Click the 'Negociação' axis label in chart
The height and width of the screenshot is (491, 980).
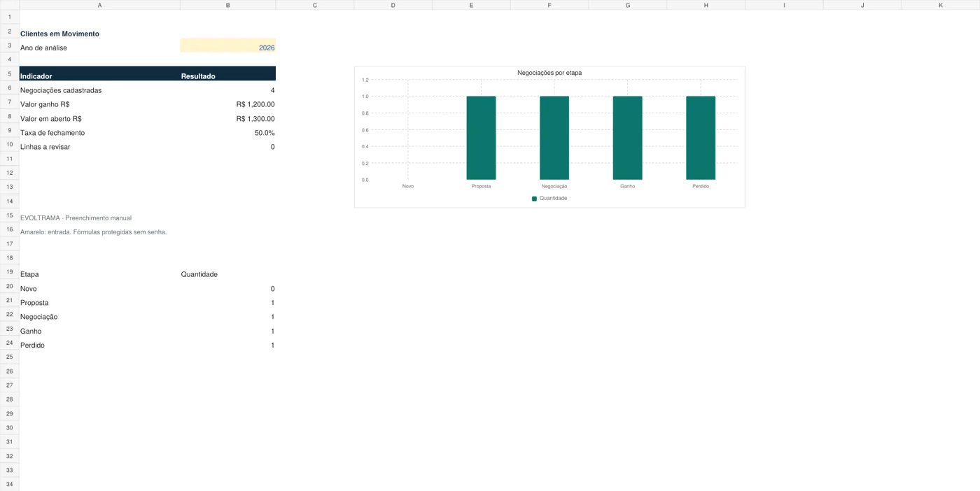554,187
